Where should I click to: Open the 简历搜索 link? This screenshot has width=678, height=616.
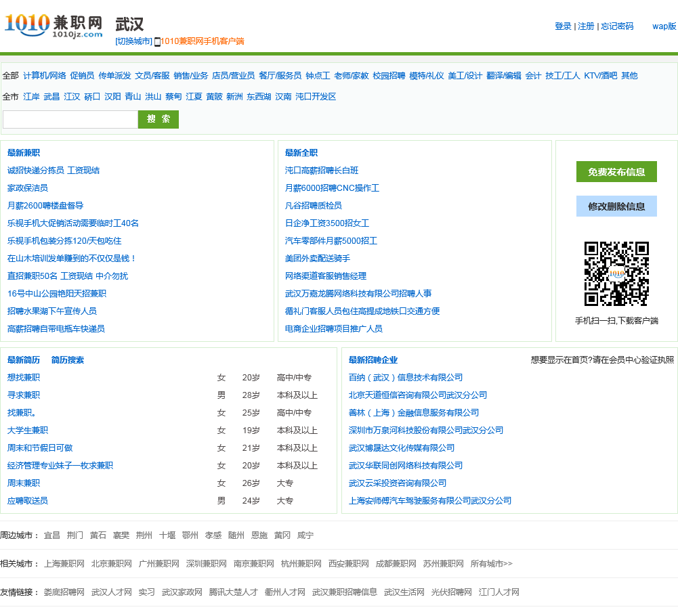click(68, 360)
